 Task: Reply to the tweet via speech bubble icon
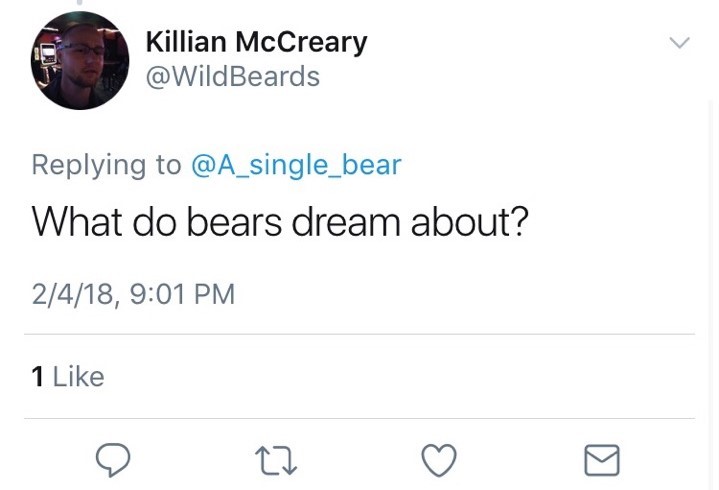coord(113,459)
